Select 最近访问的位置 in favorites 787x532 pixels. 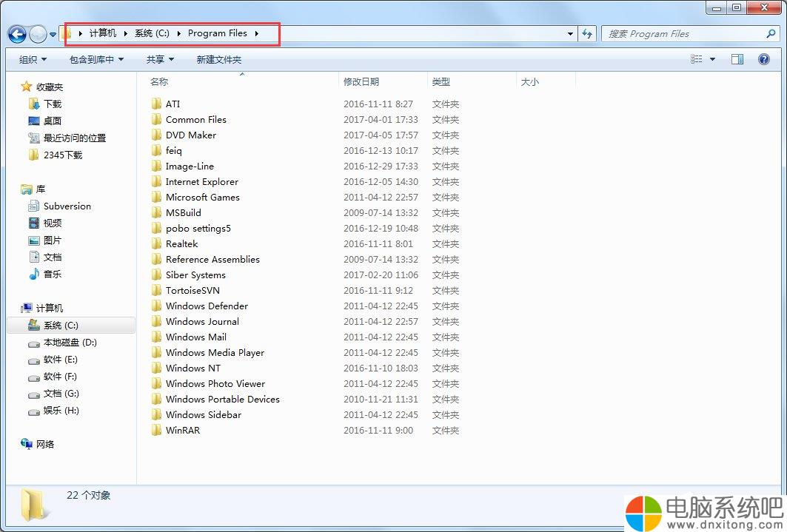tap(74, 138)
